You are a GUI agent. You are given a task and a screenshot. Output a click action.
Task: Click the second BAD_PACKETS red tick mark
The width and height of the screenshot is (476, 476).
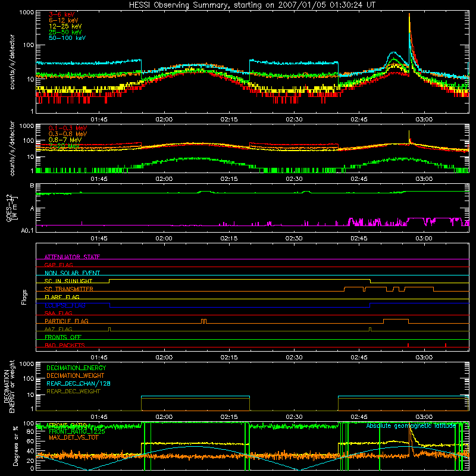pos(445,345)
